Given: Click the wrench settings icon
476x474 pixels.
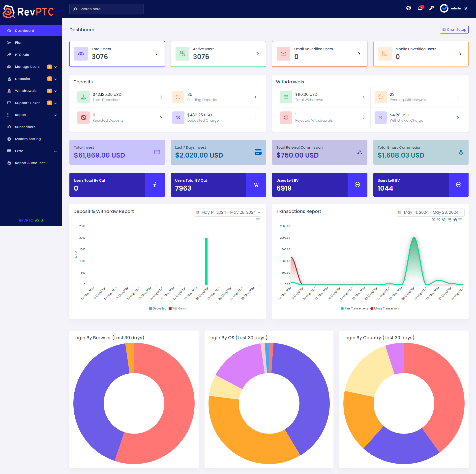Looking at the screenshot, I should pyautogui.click(x=431, y=8).
